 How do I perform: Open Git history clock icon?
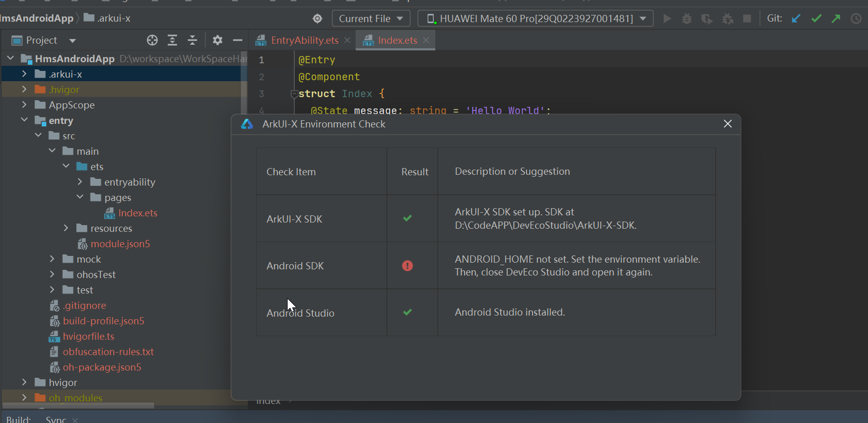(x=856, y=19)
